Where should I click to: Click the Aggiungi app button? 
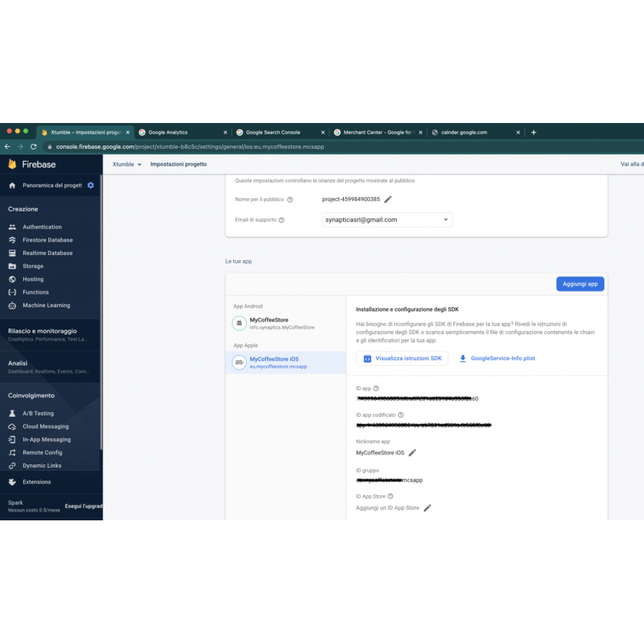pos(580,284)
